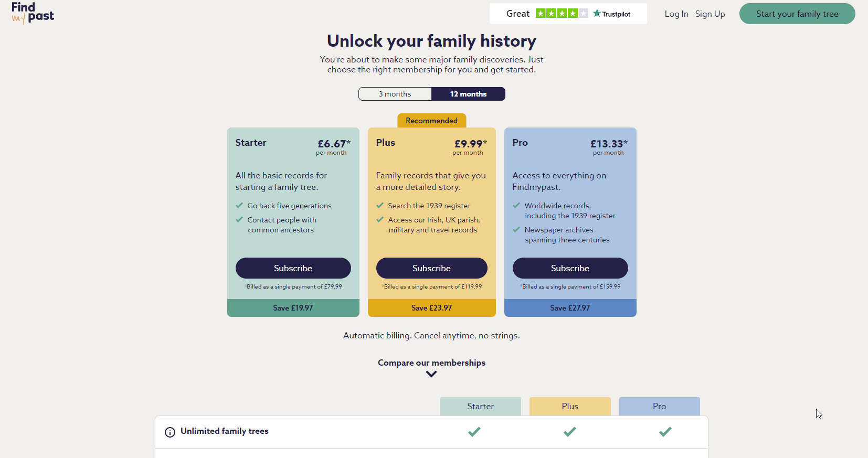This screenshot has width=868, height=458.
Task: Select the Plus tab in the comparison table
Action: click(570, 406)
